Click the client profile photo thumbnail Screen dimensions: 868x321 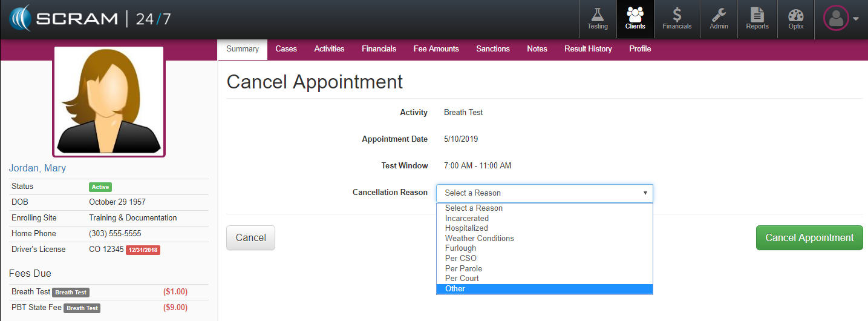click(109, 101)
